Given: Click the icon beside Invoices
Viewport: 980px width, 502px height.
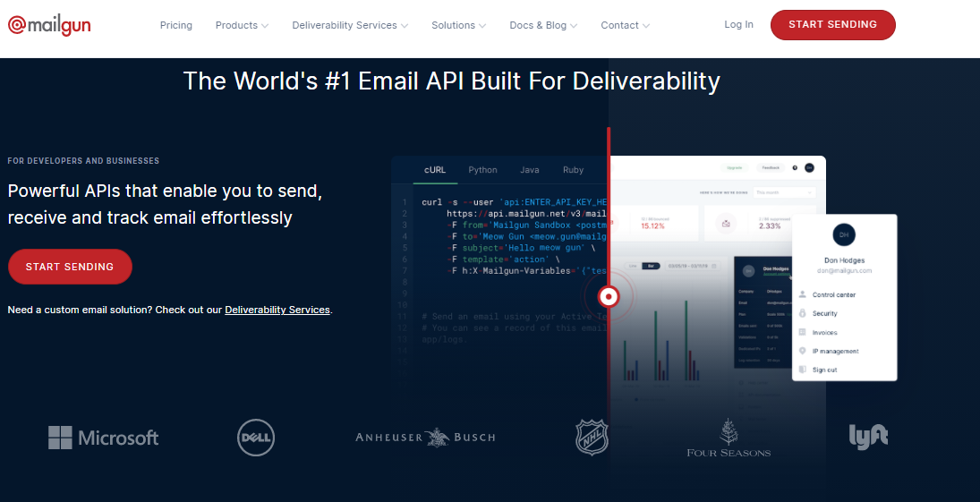Looking at the screenshot, I should pyautogui.click(x=803, y=332).
